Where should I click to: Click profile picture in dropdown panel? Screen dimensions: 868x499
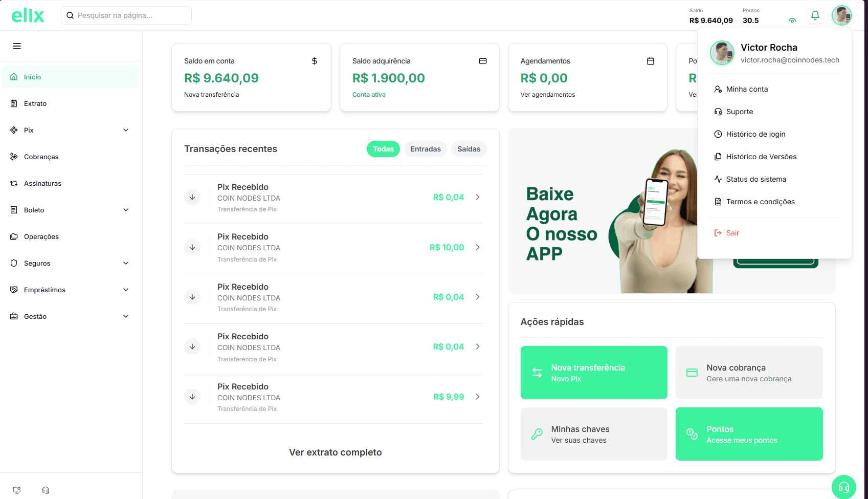tap(722, 53)
